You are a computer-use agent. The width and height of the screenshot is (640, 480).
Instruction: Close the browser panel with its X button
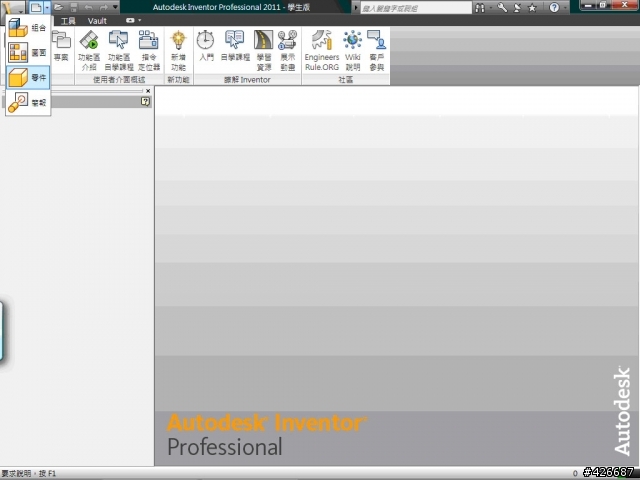[x=148, y=91]
